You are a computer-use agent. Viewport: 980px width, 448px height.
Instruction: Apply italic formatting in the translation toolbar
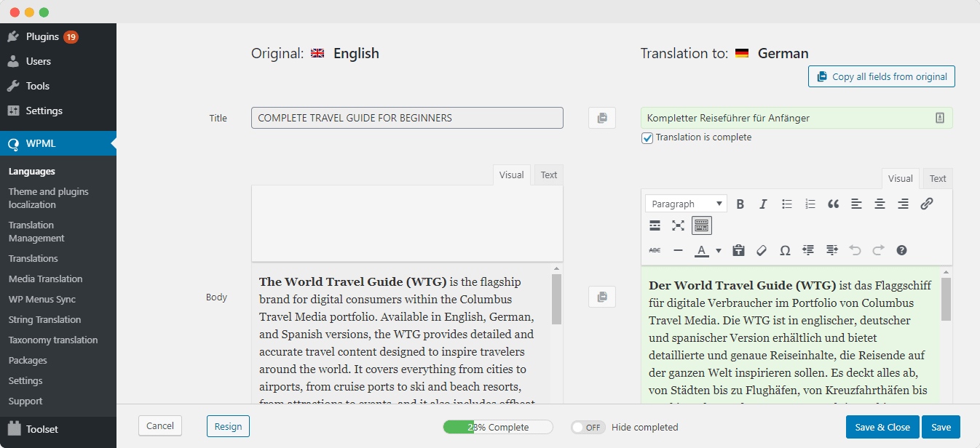[763, 203]
